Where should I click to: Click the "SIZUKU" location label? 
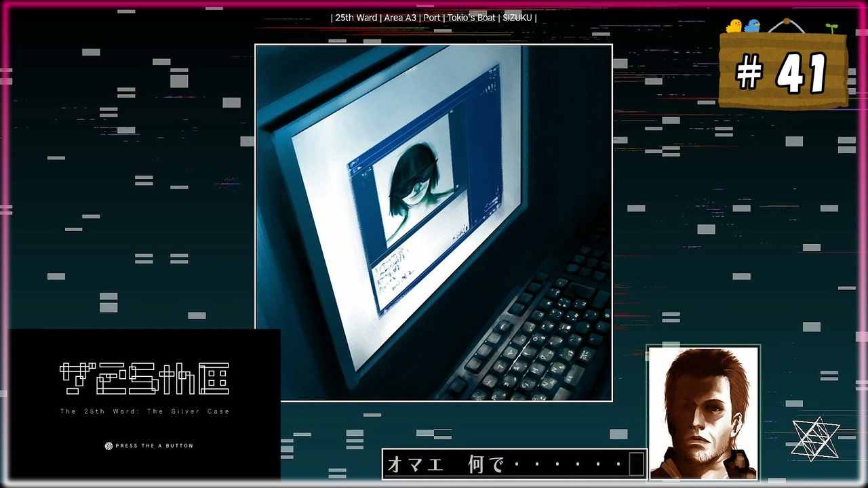[x=517, y=18]
